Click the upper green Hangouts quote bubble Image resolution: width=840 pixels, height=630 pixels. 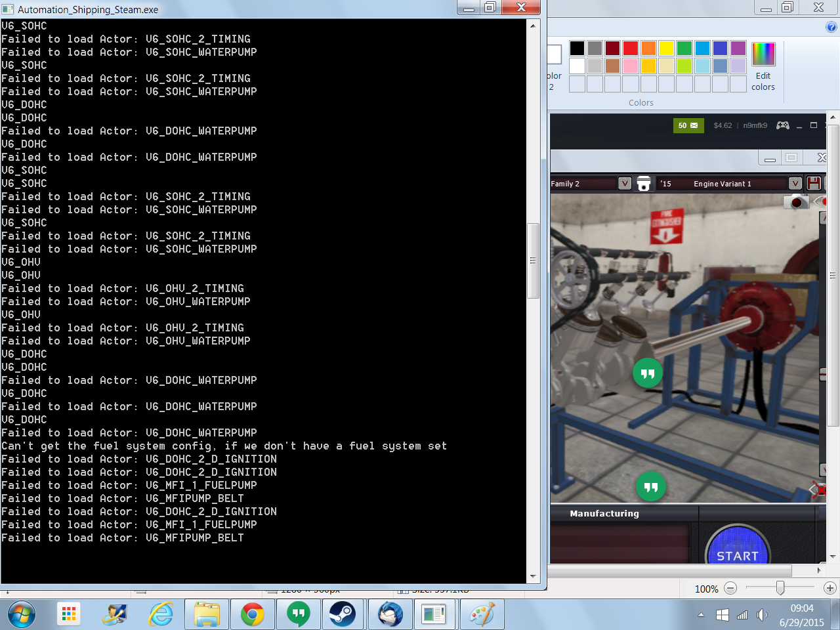click(x=648, y=373)
